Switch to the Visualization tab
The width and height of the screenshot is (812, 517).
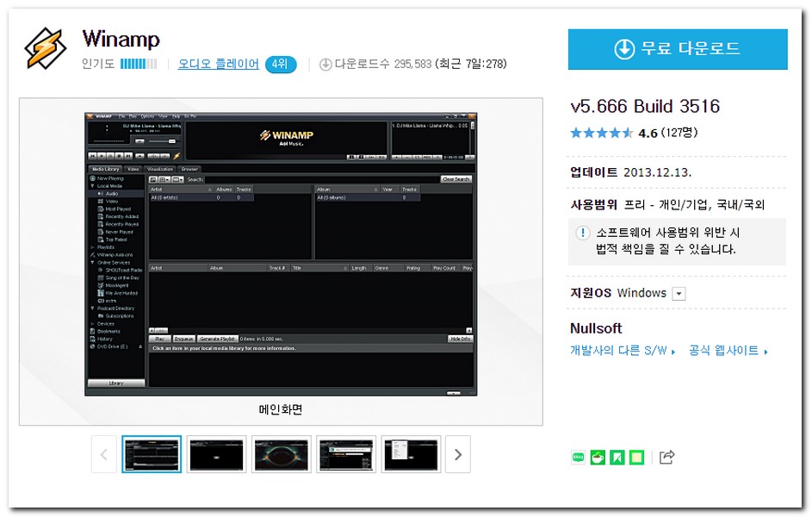click(x=159, y=169)
